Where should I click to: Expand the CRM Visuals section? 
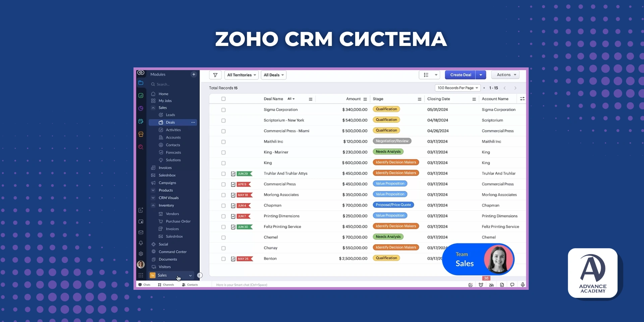(153, 198)
